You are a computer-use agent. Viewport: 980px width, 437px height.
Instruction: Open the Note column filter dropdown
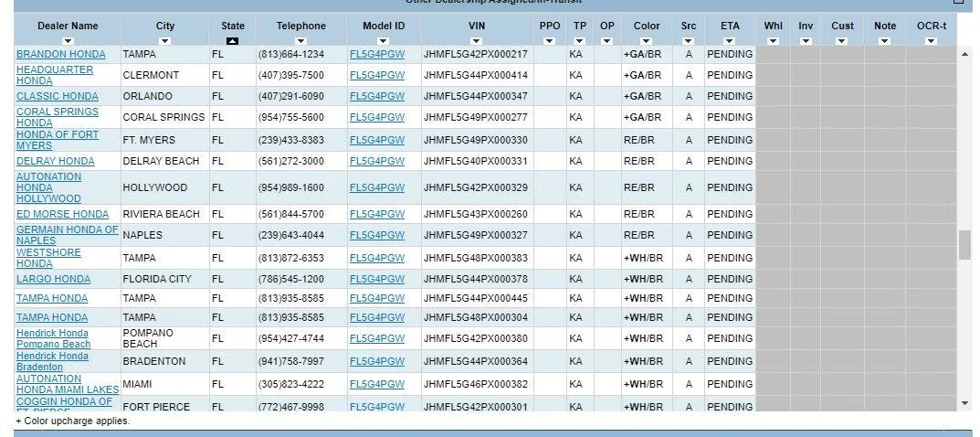coord(884,41)
